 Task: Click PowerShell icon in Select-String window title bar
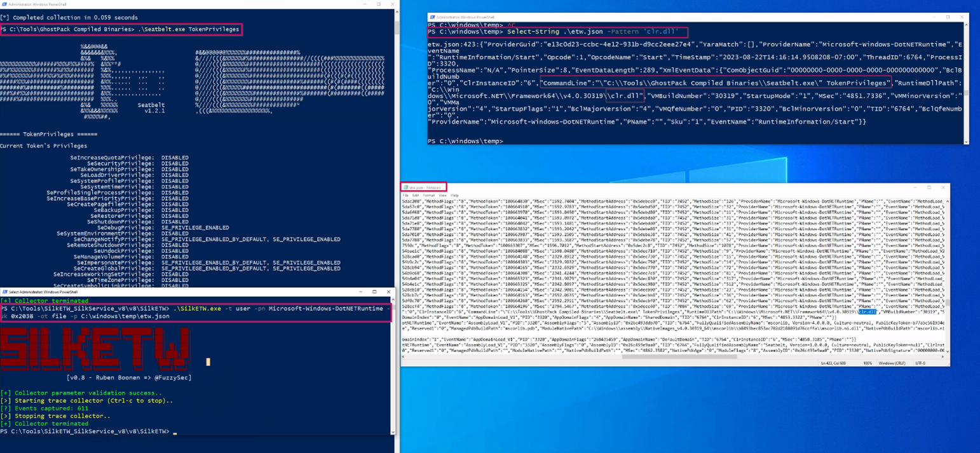[432, 17]
